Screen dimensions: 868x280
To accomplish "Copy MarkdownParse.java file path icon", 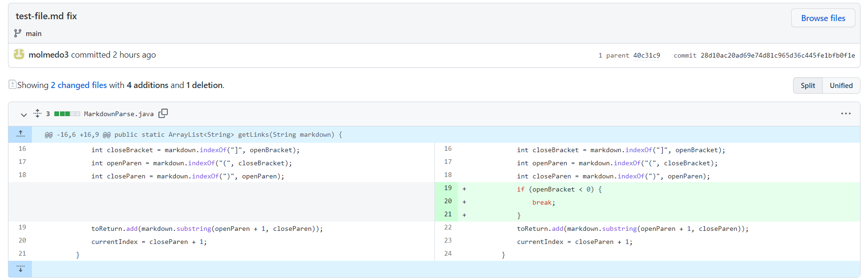I will coord(163,113).
